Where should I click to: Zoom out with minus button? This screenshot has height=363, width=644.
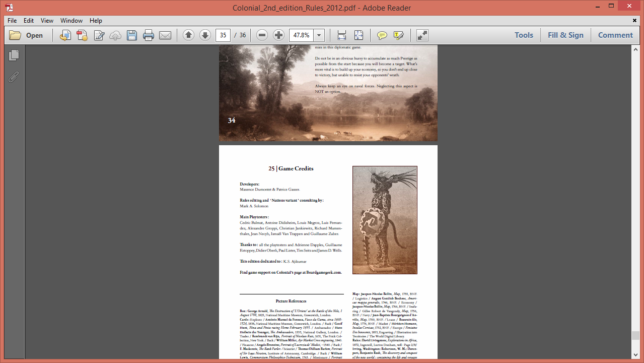262,35
